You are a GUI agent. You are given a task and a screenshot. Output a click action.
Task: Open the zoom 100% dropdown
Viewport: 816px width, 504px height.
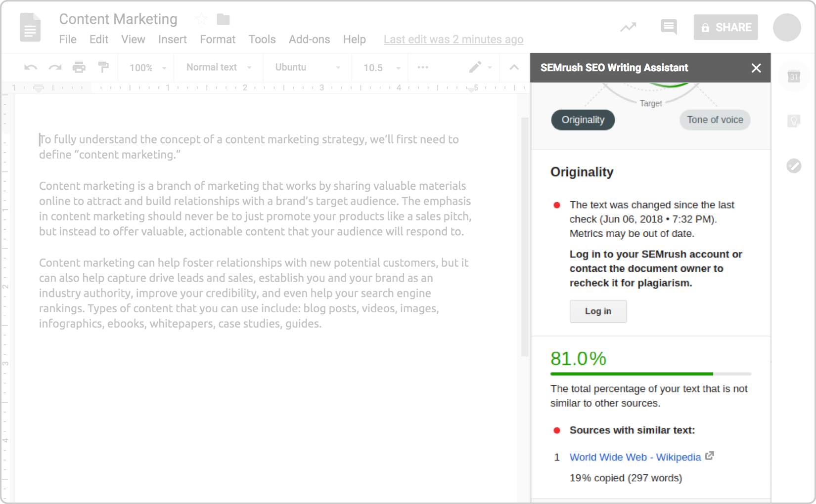point(148,68)
